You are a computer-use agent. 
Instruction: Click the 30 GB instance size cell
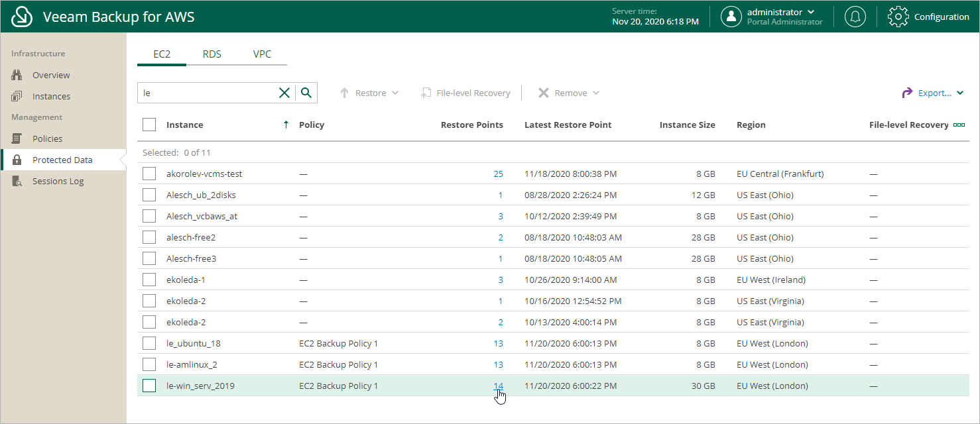(x=702, y=386)
